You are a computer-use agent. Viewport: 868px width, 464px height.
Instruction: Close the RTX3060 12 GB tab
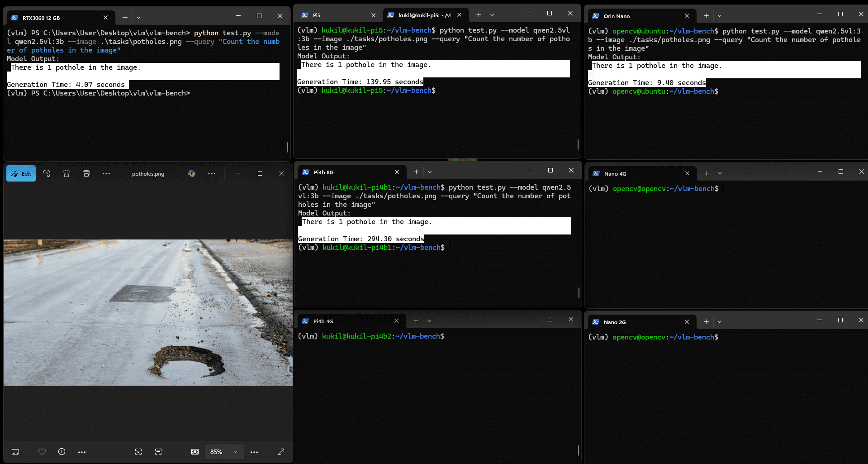[105, 17]
